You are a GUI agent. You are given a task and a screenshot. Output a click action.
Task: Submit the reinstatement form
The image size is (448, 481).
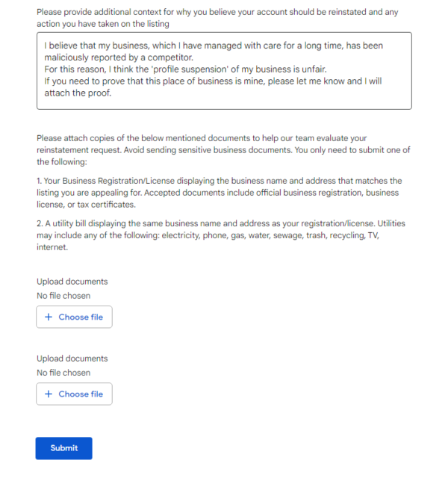[x=64, y=448]
